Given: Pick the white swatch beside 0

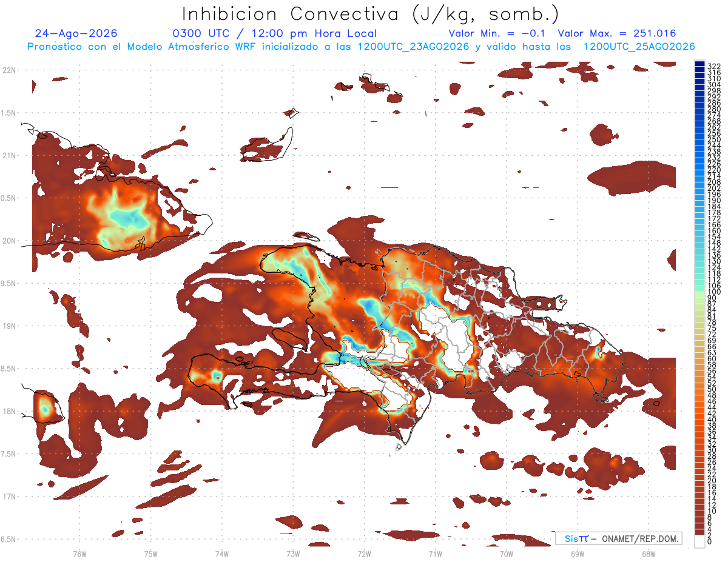Looking at the screenshot, I should [x=699, y=541].
